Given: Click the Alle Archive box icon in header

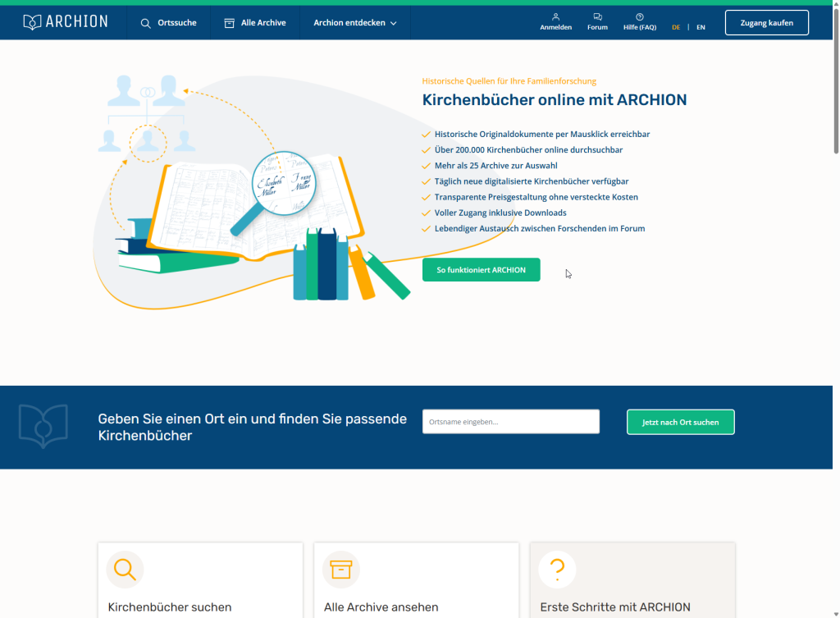Looking at the screenshot, I should 230,23.
